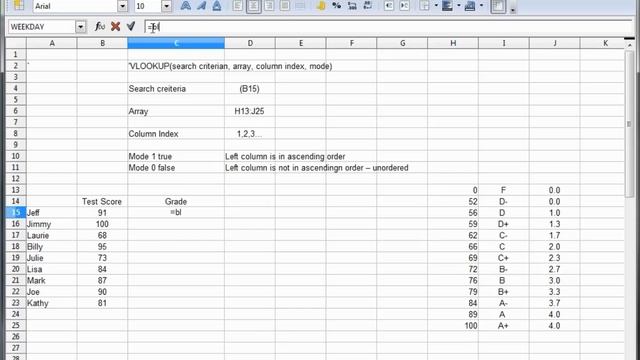640x360 pixels.
Task: Select column H header
Action: click(x=453, y=43)
